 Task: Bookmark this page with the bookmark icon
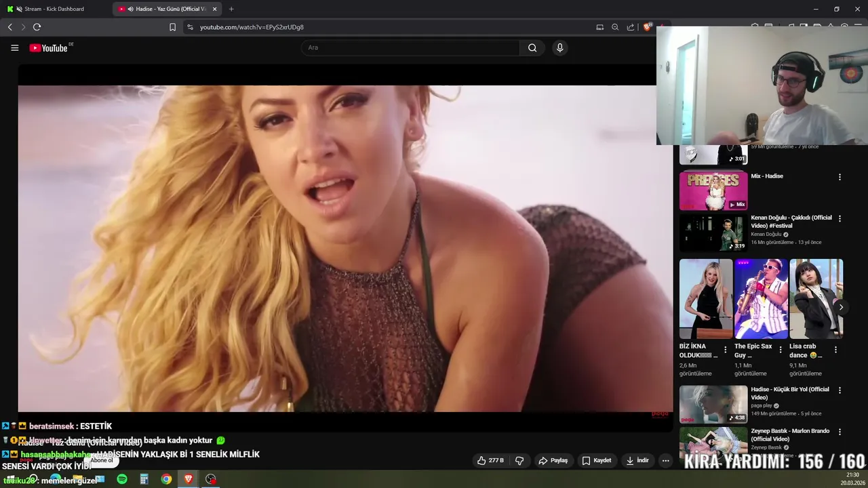172,27
